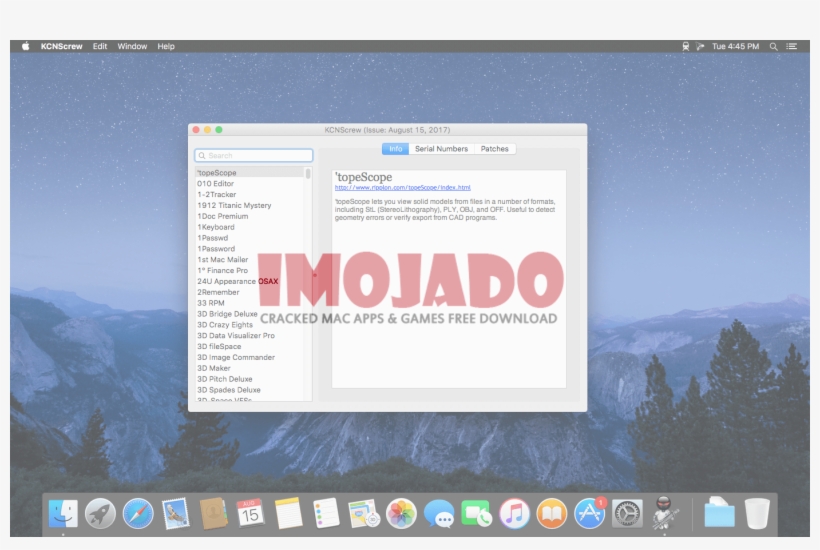Image resolution: width=820 pixels, height=550 pixels.
Task: Click the Search field in KCNScrew
Action: pos(254,155)
